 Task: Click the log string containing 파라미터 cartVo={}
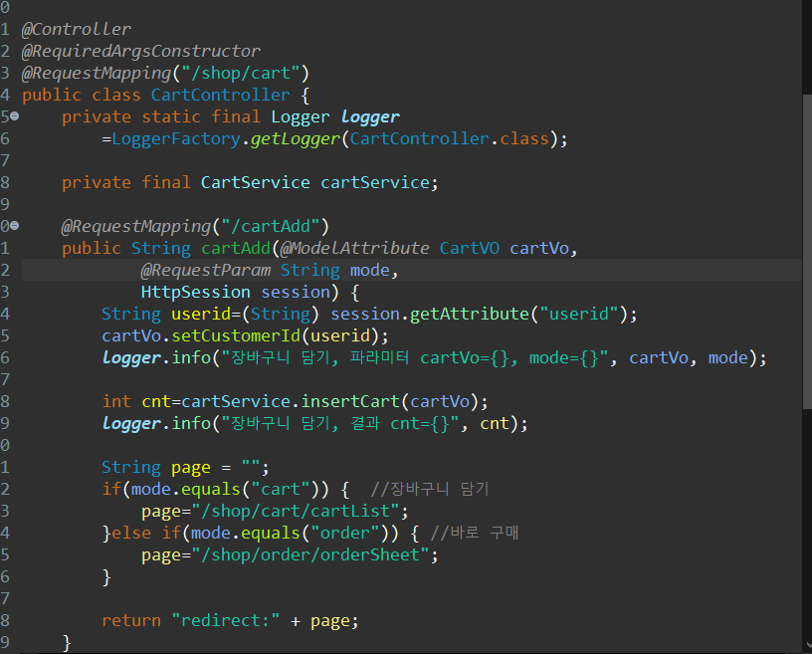415,358
